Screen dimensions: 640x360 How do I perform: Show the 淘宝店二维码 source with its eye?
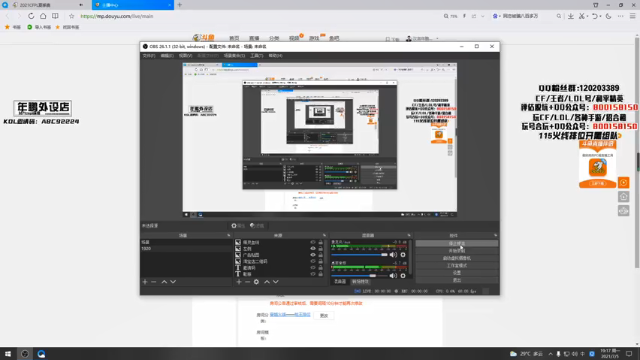[x=313, y=261]
